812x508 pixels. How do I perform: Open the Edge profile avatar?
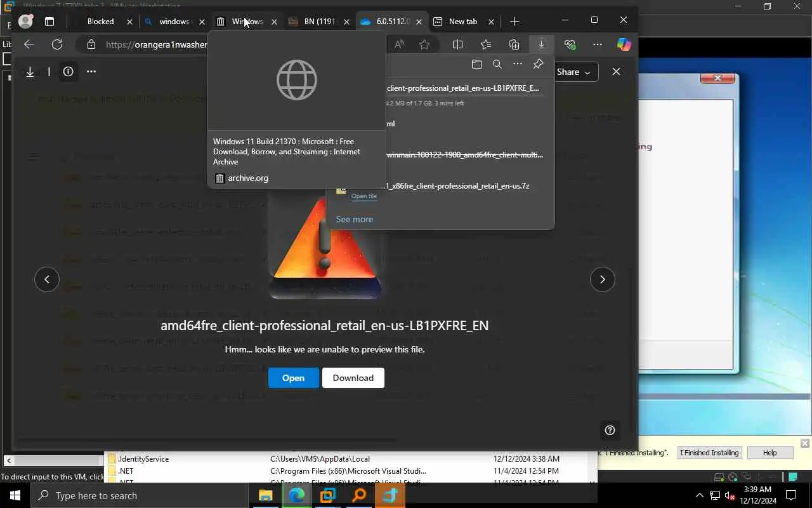(x=25, y=21)
